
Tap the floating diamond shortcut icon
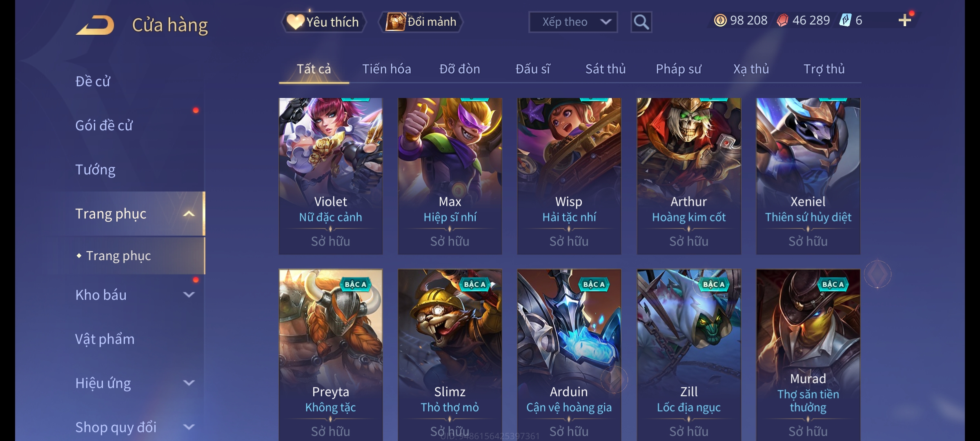(878, 274)
